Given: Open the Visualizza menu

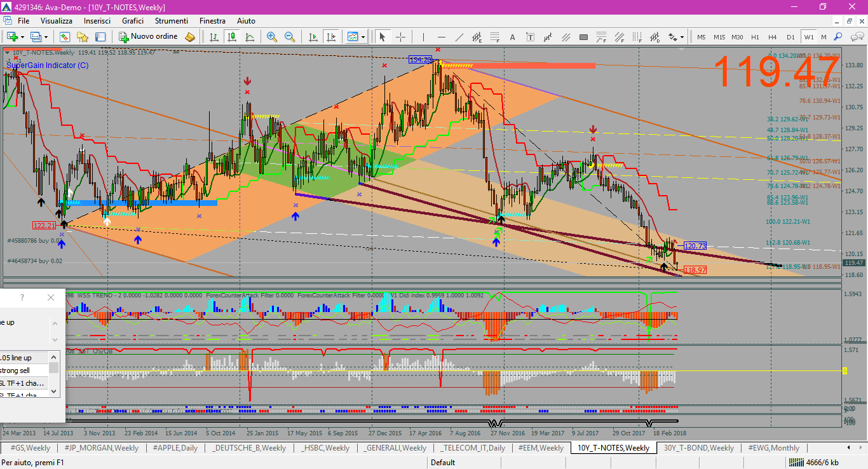Looking at the screenshot, I should (x=57, y=21).
